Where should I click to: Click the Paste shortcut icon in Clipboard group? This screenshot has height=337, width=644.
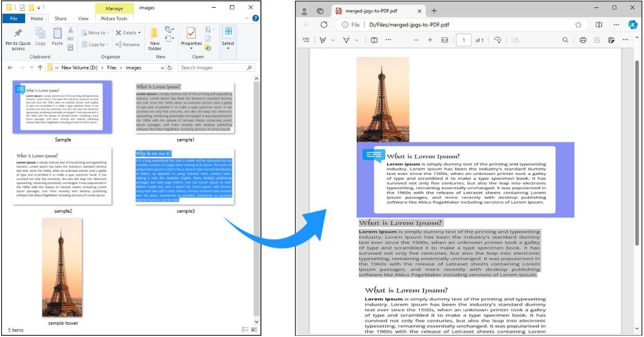[x=71, y=48]
